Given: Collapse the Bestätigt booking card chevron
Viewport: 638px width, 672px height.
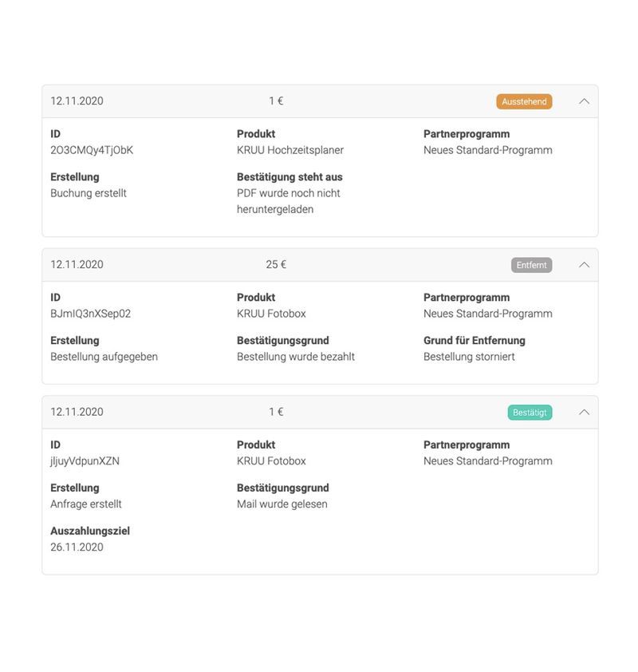Looking at the screenshot, I should (584, 413).
